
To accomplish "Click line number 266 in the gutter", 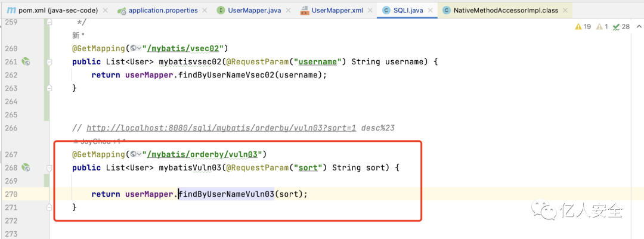I will [11, 128].
